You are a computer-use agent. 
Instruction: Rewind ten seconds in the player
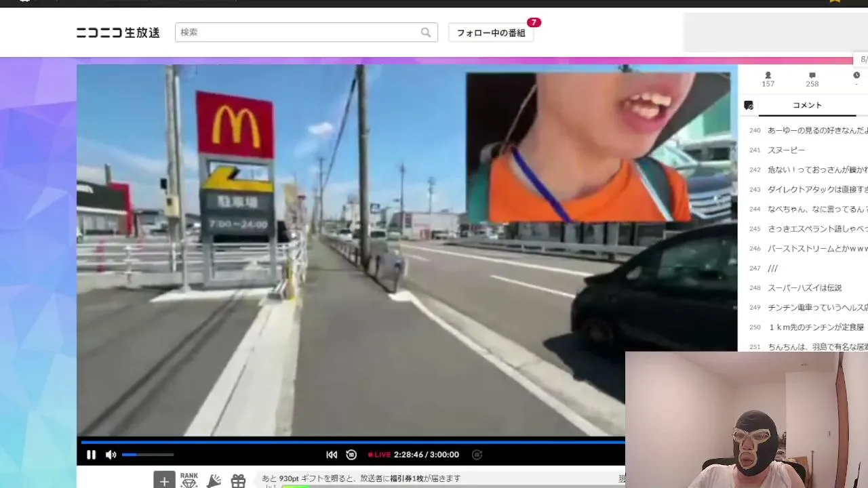(351, 455)
